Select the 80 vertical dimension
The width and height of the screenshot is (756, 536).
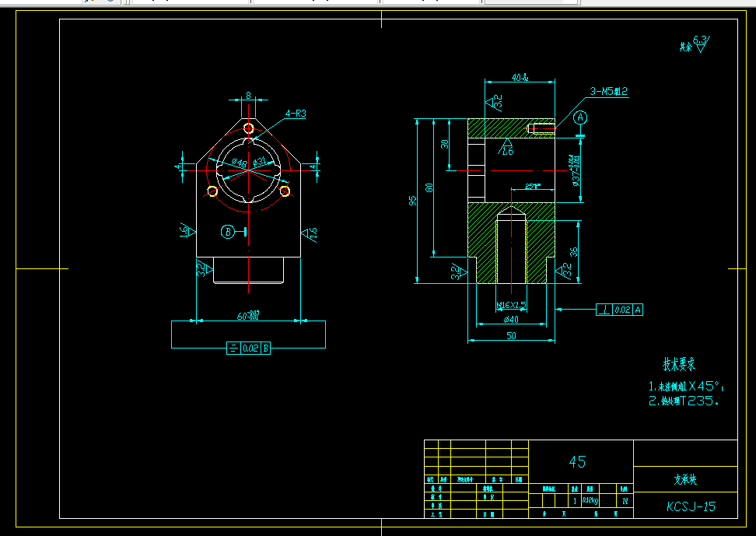point(429,187)
